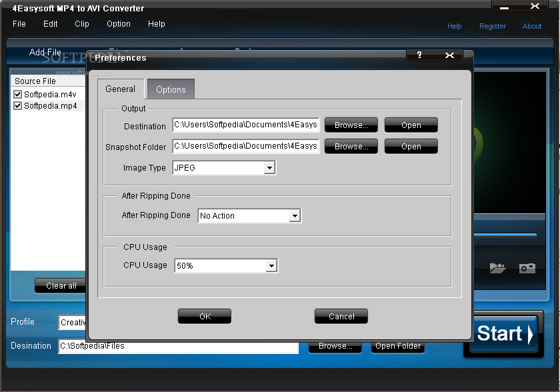Toggle the Softpedia.mp4 checkbox
Screen dimensions: 560x392
[17, 106]
